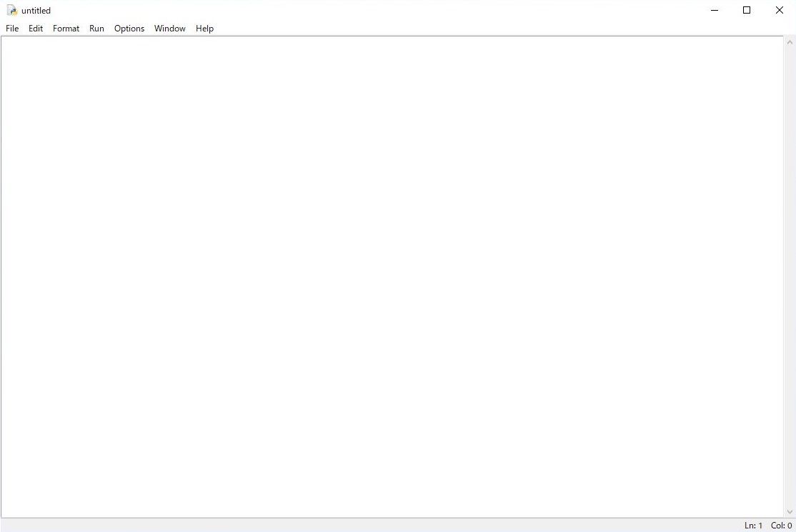
Task: Click the vertical scrollbar track
Action: [x=790, y=277]
